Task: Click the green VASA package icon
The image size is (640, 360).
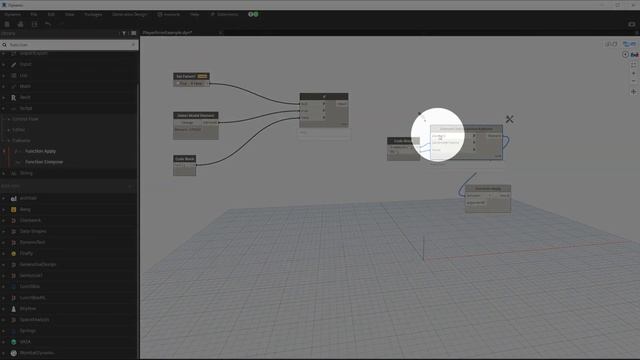Action: coord(13,342)
